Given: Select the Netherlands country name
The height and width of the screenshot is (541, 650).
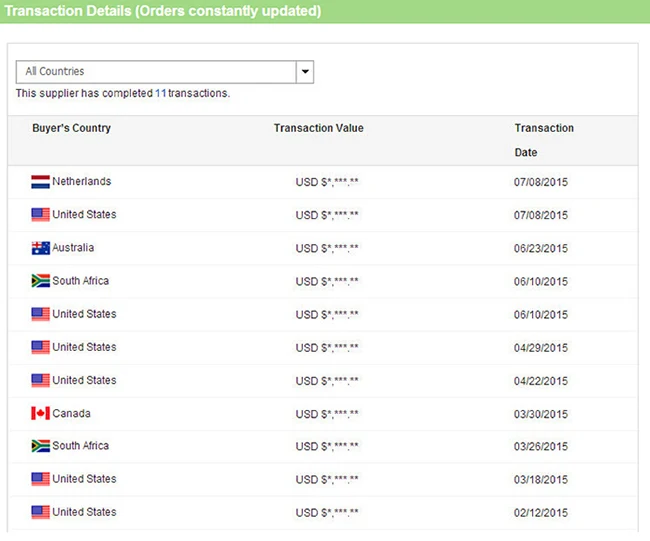Looking at the screenshot, I should (x=82, y=182).
